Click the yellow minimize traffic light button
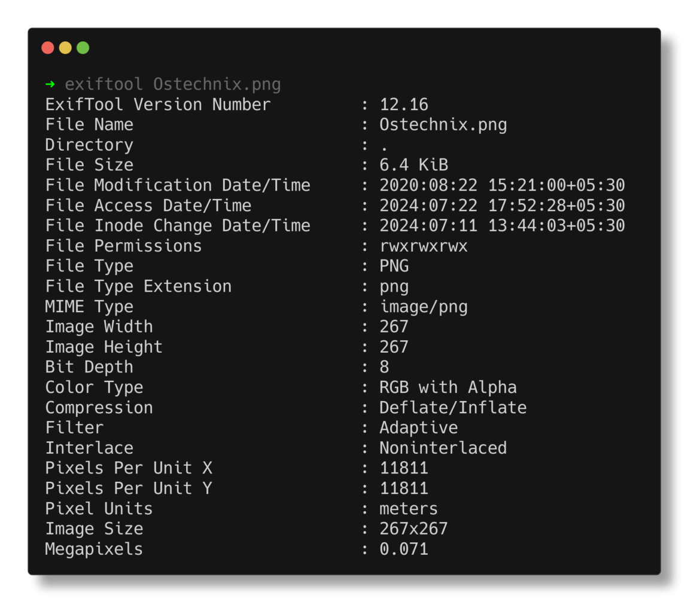The height and width of the screenshot is (614, 700). [x=65, y=47]
